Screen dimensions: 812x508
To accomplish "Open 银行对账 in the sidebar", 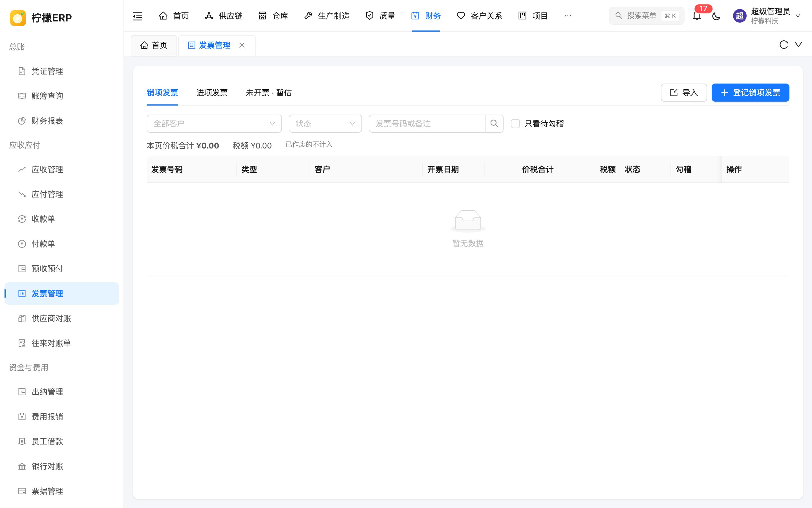I will pyautogui.click(x=62, y=466).
